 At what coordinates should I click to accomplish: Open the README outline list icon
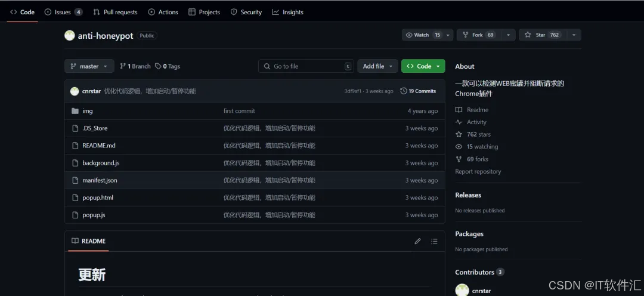[x=434, y=241]
